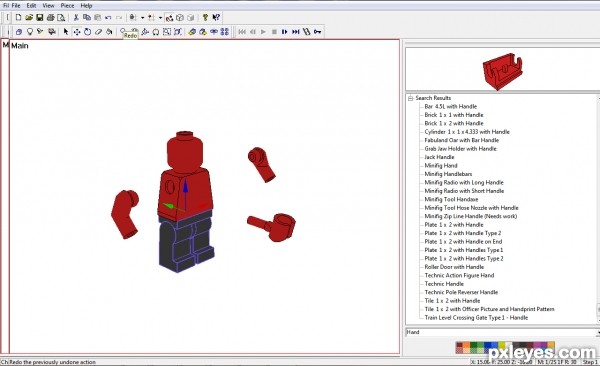Jump to the last step
Viewport: 600px width, 366px height.
coord(295,32)
